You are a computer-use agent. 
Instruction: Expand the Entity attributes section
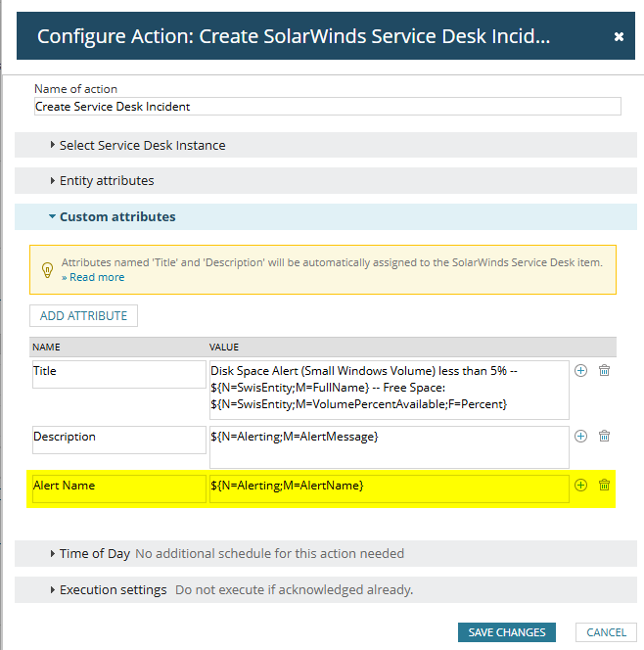pyautogui.click(x=106, y=180)
